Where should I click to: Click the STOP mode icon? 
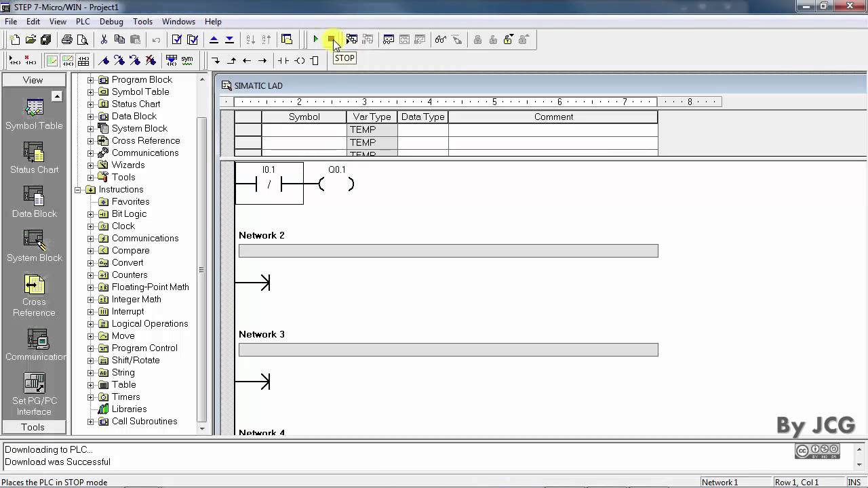[x=332, y=40]
